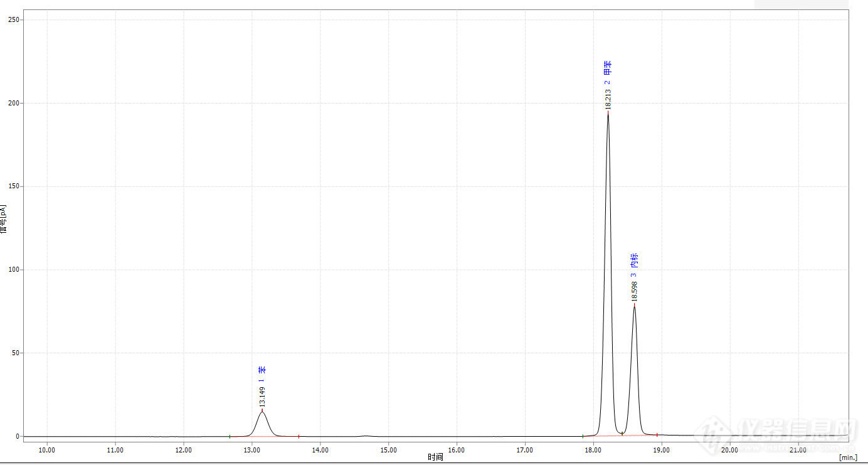Click the 100 signal axis tick label

pyautogui.click(x=14, y=270)
